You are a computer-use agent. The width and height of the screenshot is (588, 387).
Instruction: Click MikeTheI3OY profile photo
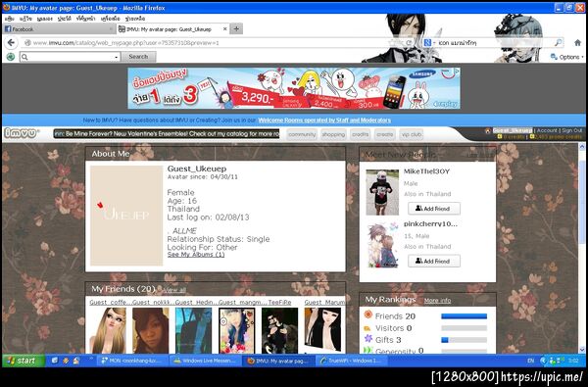[x=382, y=192]
